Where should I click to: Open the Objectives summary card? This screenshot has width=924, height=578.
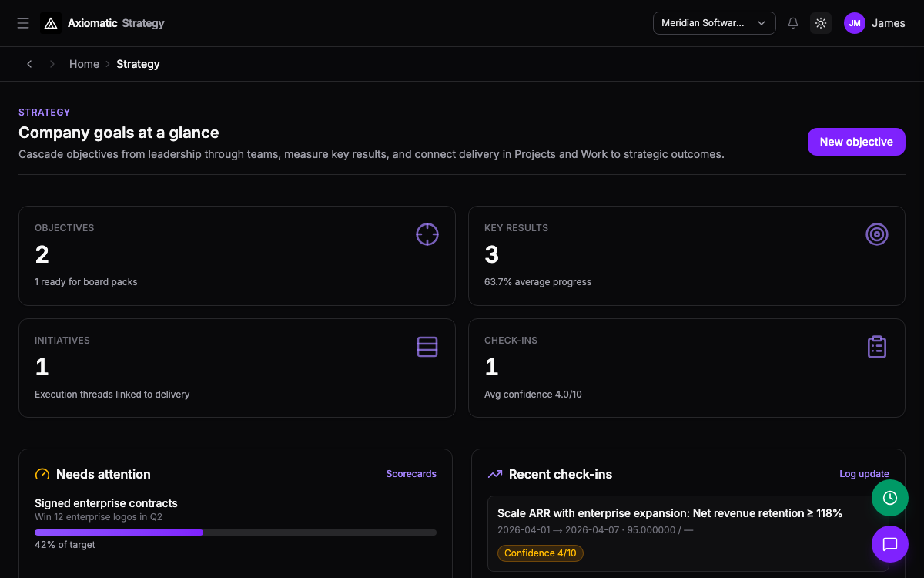(237, 256)
